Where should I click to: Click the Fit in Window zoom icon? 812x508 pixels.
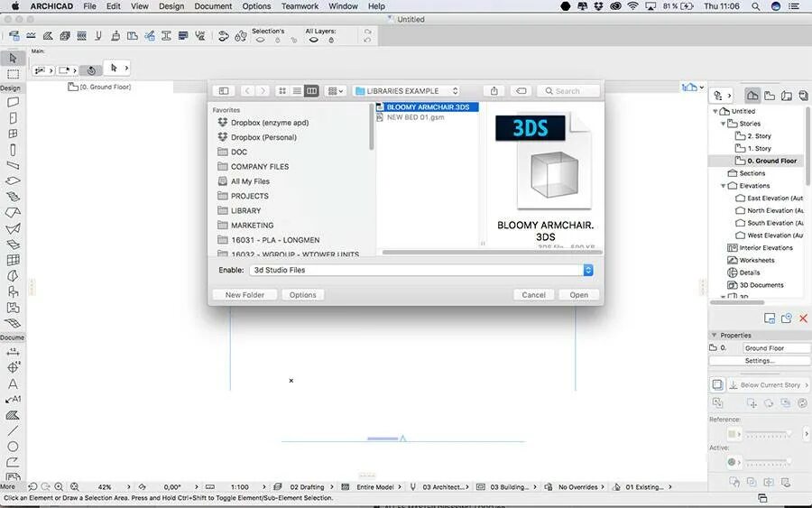click(75, 486)
